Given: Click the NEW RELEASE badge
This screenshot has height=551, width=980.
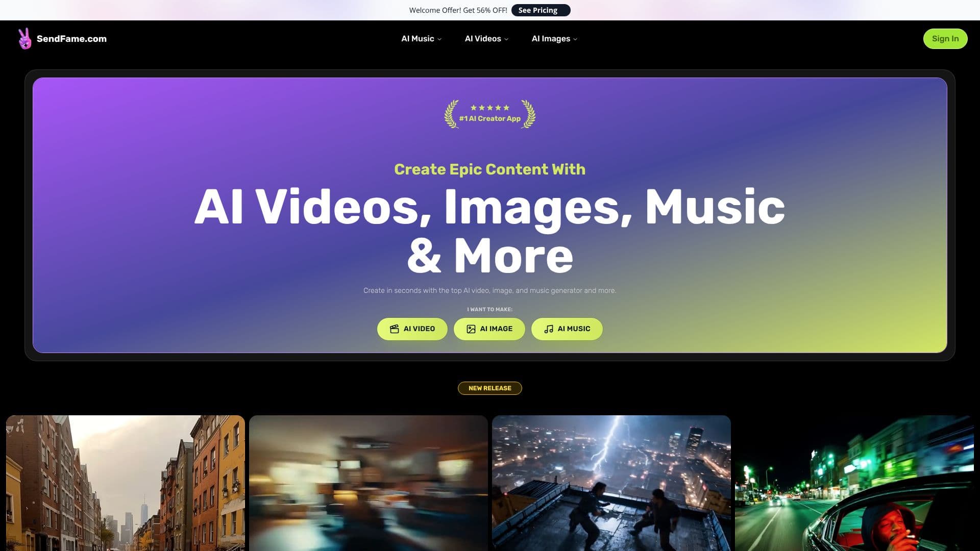Looking at the screenshot, I should pyautogui.click(x=489, y=388).
